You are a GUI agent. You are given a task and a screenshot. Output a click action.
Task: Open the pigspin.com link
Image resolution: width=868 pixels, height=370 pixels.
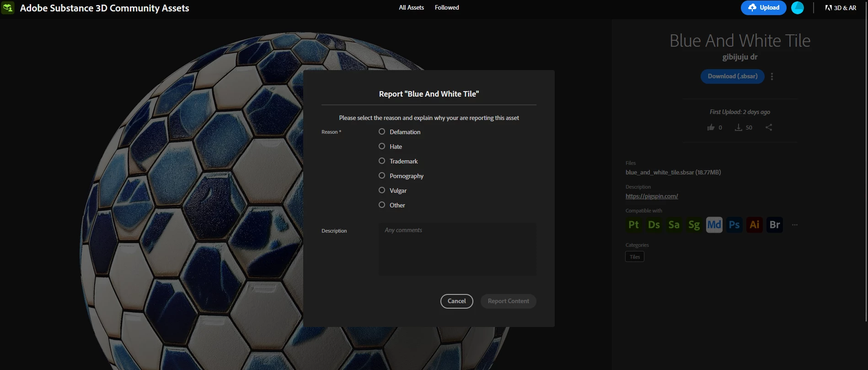[652, 196]
